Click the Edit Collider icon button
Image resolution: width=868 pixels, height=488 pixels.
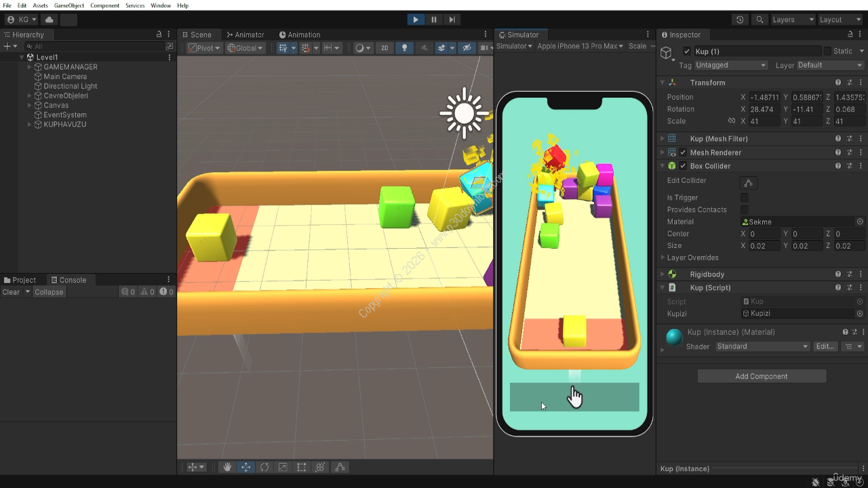tap(749, 183)
